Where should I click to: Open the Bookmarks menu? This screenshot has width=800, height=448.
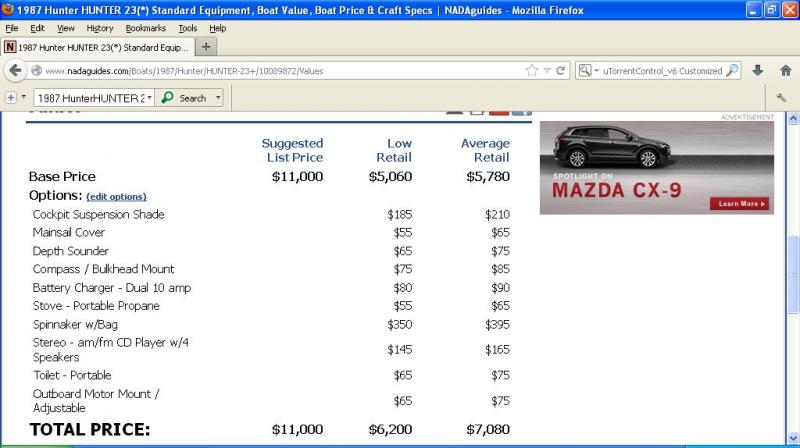pos(145,29)
